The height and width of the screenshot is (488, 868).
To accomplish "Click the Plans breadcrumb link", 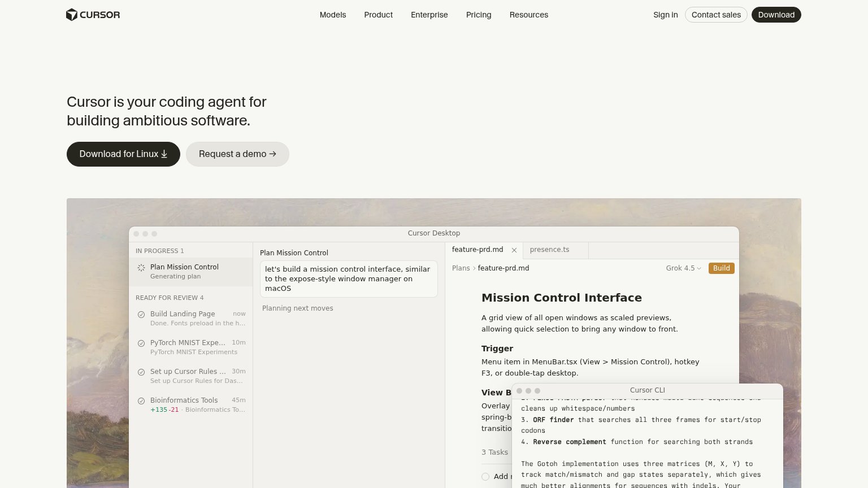I will [461, 268].
